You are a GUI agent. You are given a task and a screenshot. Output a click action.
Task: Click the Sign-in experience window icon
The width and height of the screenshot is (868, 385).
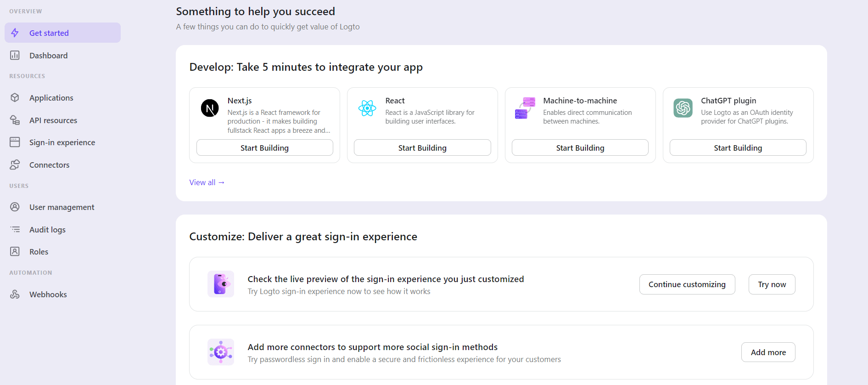(15, 142)
